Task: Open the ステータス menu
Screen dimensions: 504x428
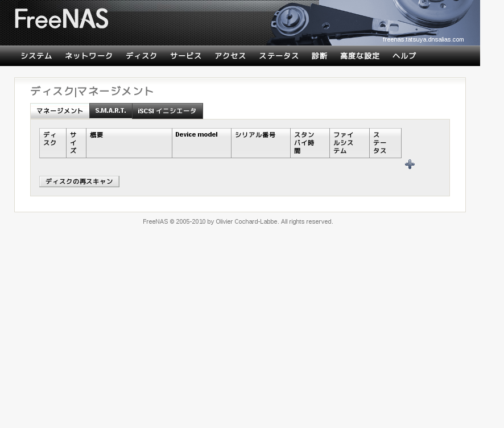Action: [x=279, y=56]
